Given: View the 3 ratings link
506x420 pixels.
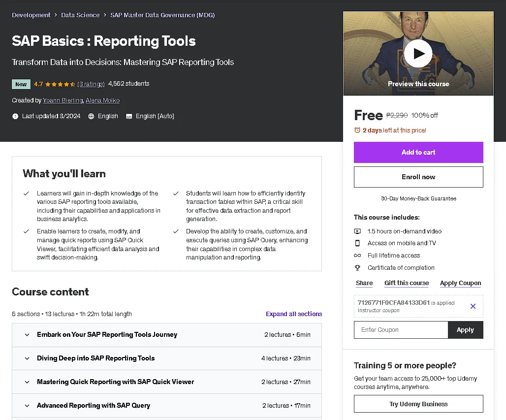Looking at the screenshot, I should point(91,84).
